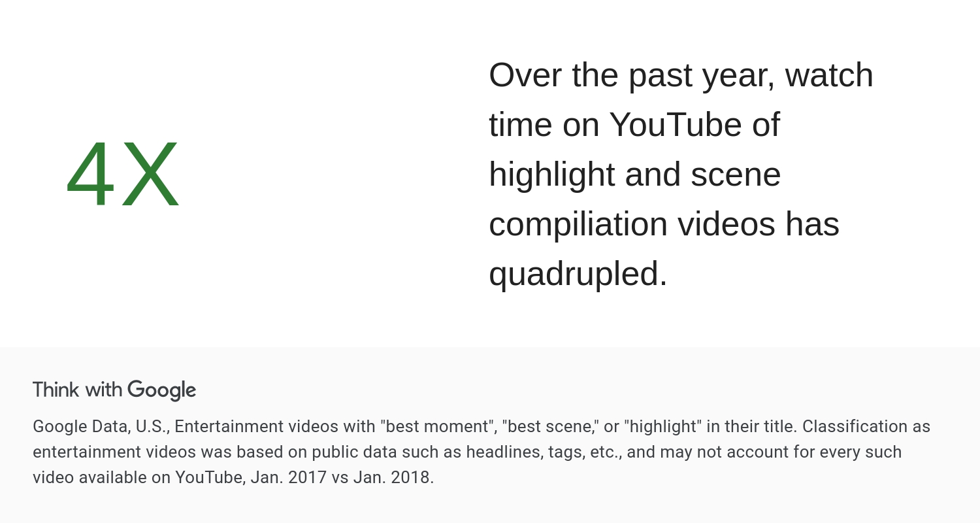
Task: Select the word "quadrupled." in the headline
Action: [x=578, y=273]
